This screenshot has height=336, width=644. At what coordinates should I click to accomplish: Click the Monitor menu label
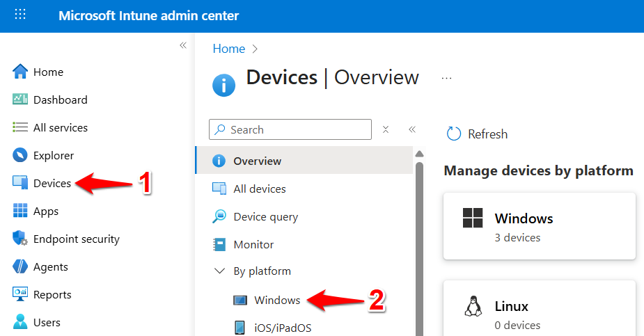click(x=253, y=245)
